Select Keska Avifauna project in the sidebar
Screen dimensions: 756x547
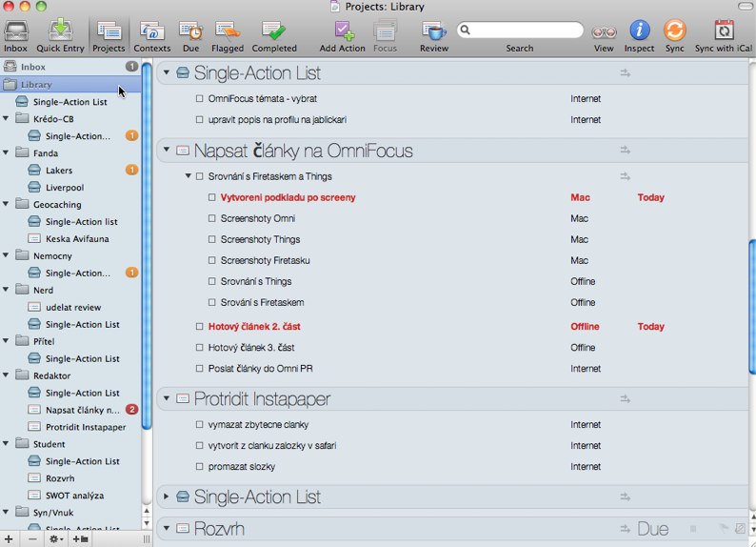click(x=77, y=239)
